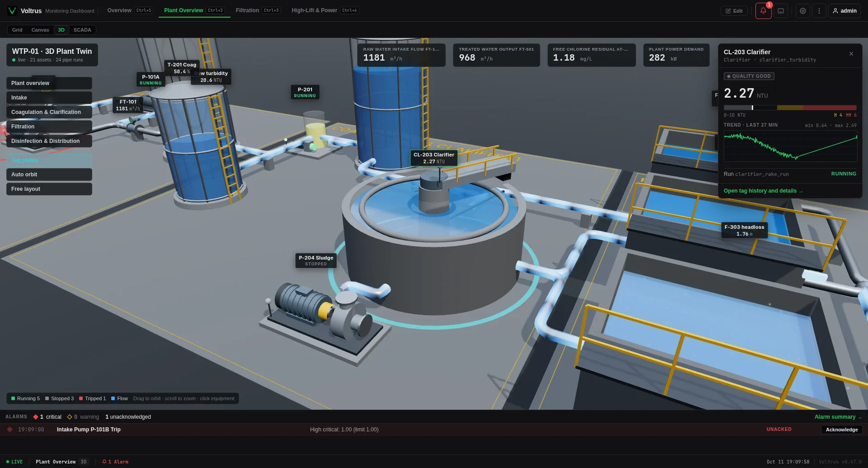Open the Free Chlorine Residual card
The width and height of the screenshot is (868, 468).
591,55
